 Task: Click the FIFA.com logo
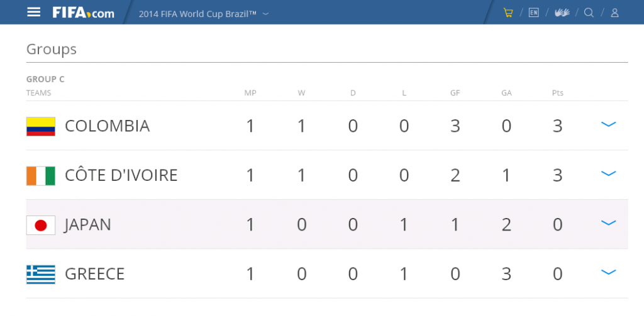click(x=84, y=13)
